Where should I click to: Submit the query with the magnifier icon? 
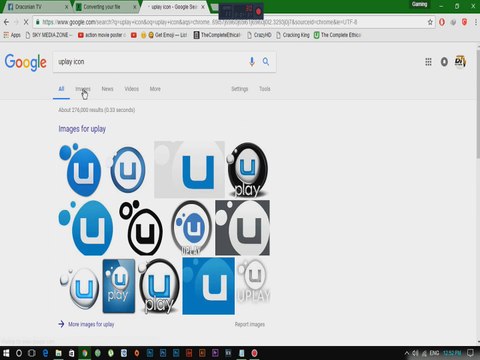click(266, 61)
